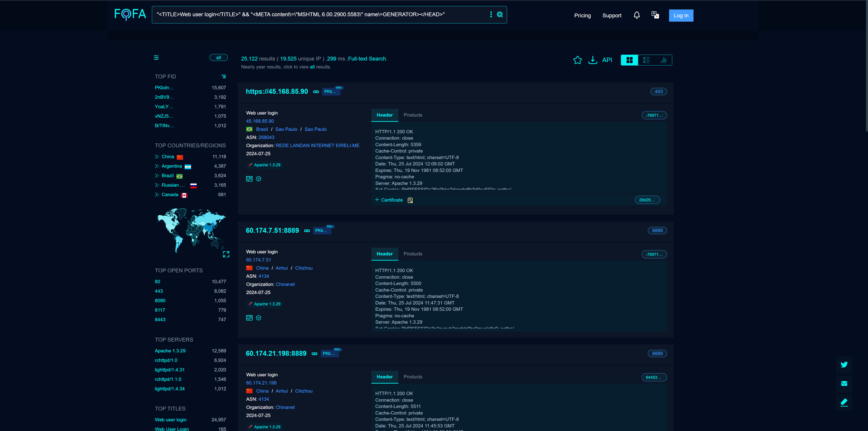868x431 pixels.
Task: Open link icon next to 60.174.7.51:8889
Action: point(307,231)
